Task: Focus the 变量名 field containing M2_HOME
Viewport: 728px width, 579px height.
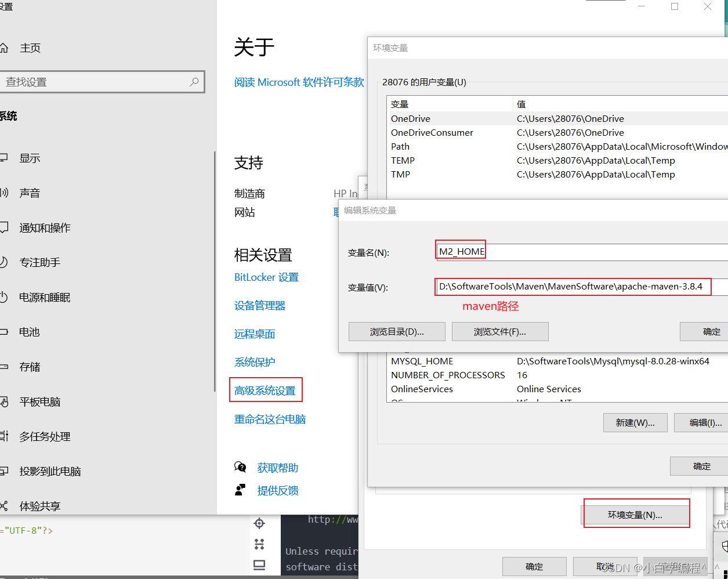Action: pyautogui.click(x=582, y=252)
